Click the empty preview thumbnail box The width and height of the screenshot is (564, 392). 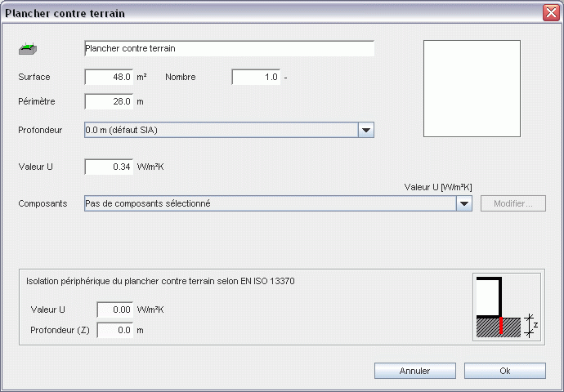[471, 88]
